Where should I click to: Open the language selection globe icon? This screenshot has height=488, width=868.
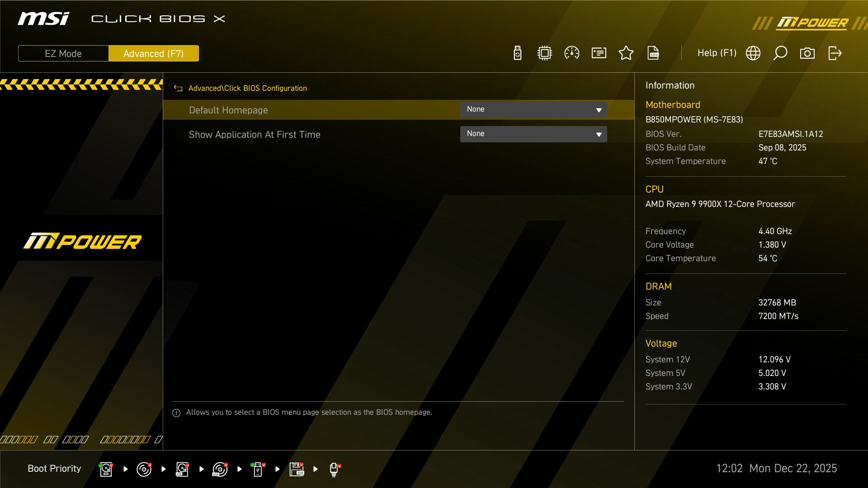point(753,53)
